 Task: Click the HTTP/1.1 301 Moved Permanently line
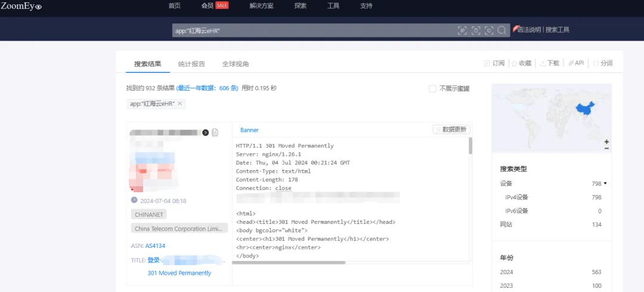284,146
